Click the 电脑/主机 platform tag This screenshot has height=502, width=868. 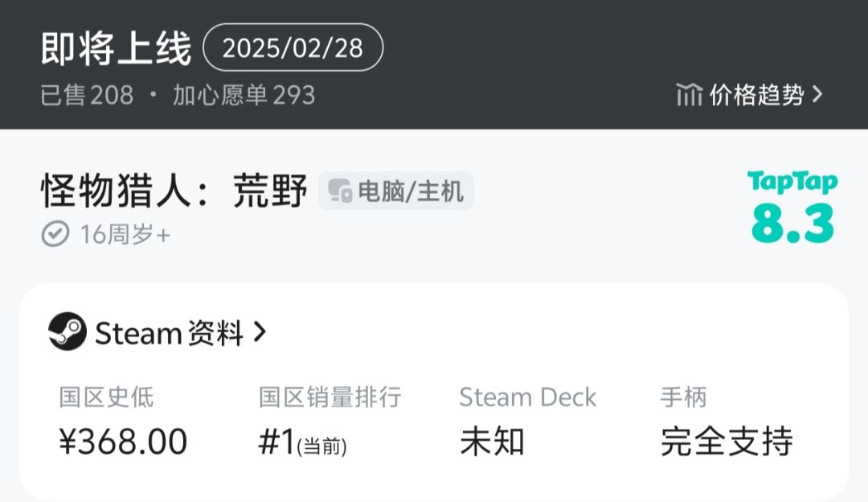(395, 191)
